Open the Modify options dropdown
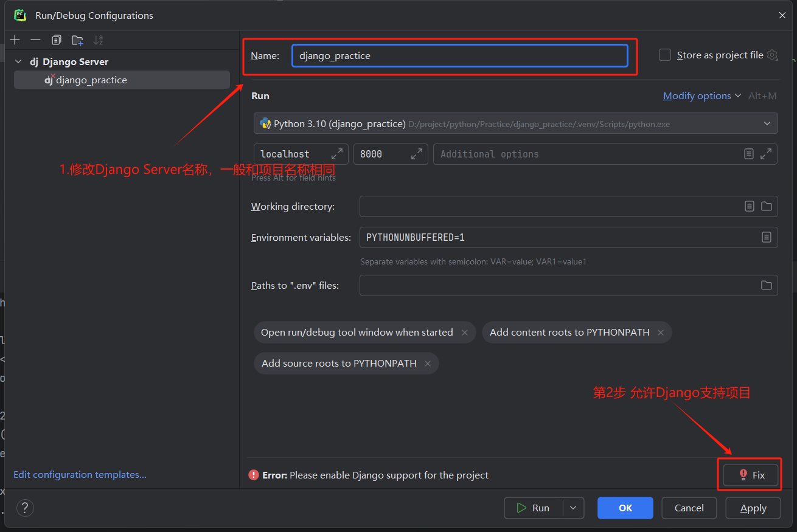The width and height of the screenshot is (797, 532). point(702,96)
